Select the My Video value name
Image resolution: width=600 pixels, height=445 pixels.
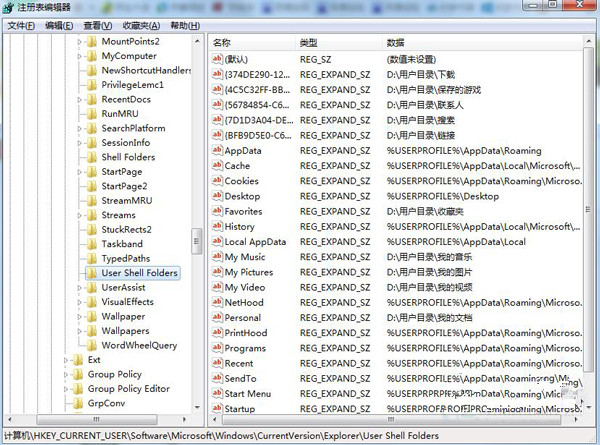[x=245, y=287]
